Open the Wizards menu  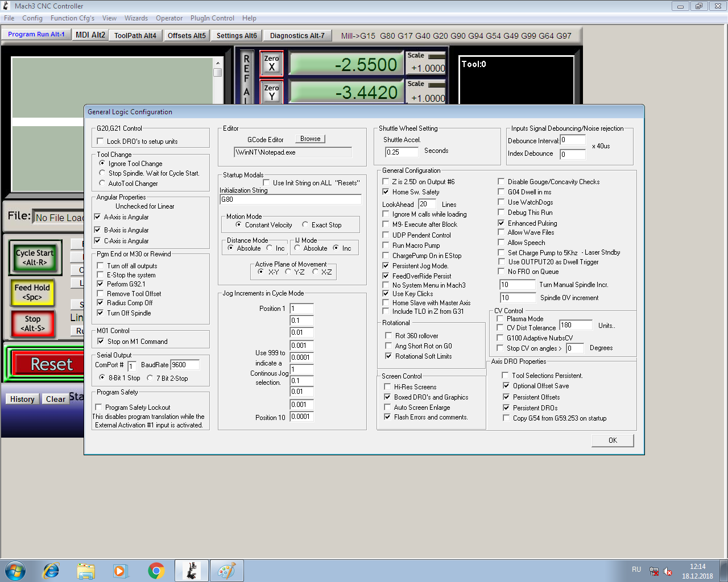click(136, 18)
